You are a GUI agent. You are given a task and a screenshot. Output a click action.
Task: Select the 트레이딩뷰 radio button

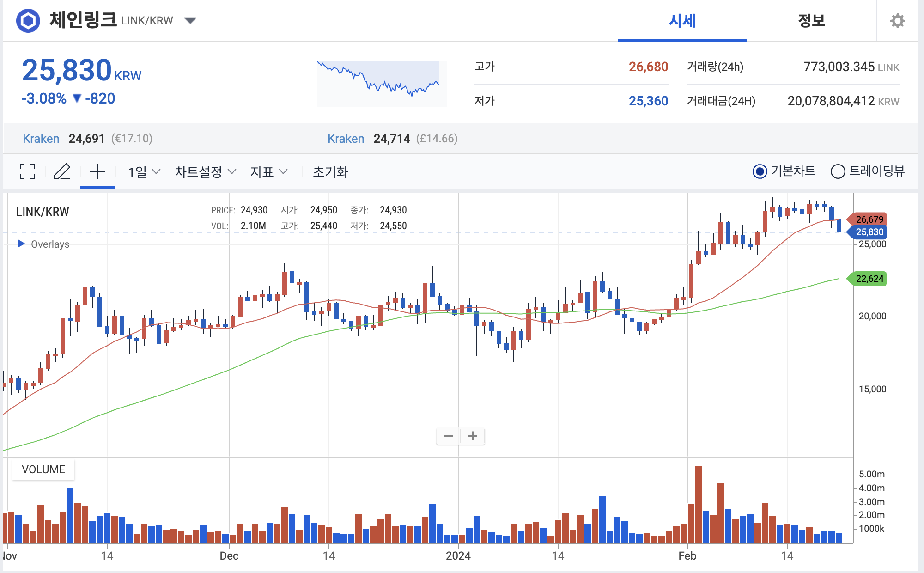click(838, 171)
